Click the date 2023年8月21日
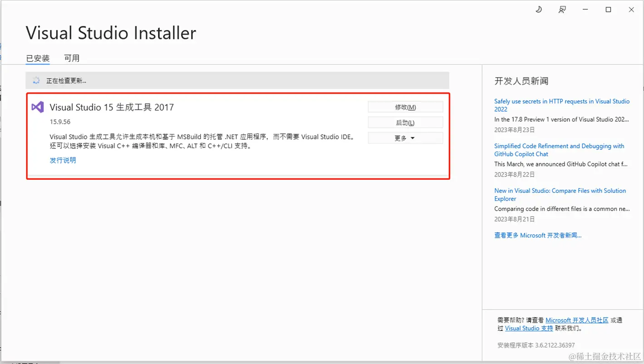 (515, 219)
